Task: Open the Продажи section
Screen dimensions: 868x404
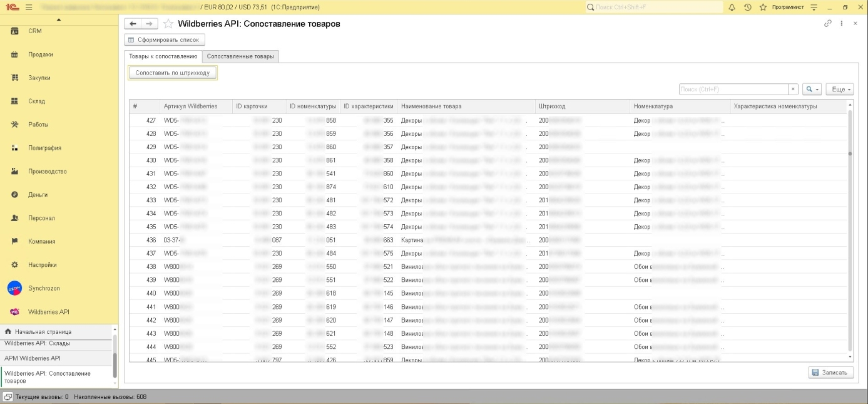Action: (41, 54)
